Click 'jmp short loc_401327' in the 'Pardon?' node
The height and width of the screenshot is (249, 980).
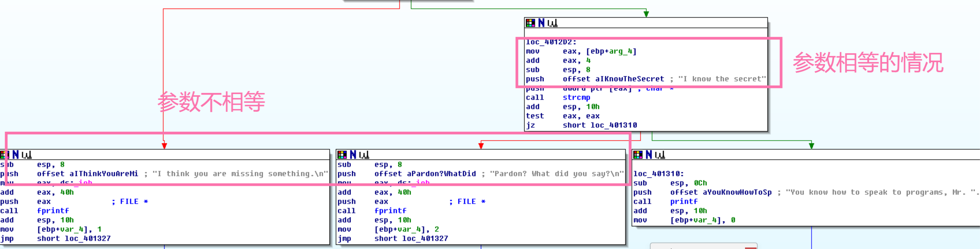[x=393, y=239]
